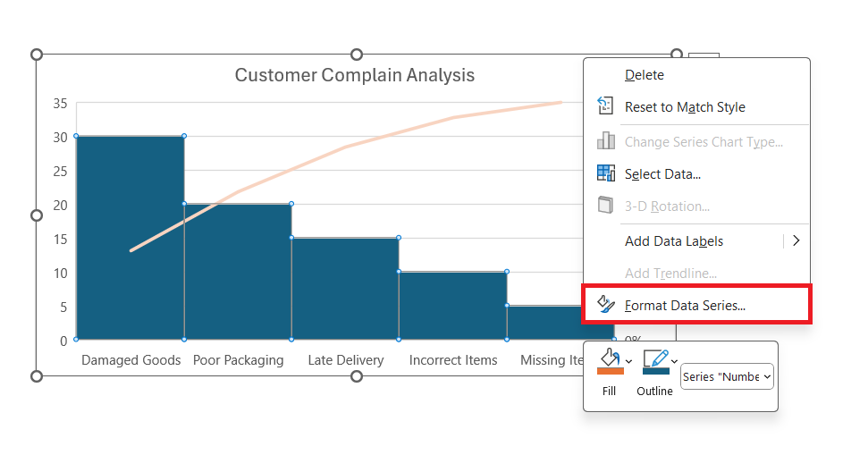868x455 pixels.
Task: Open Add Data Labels entry
Action: [x=674, y=240]
